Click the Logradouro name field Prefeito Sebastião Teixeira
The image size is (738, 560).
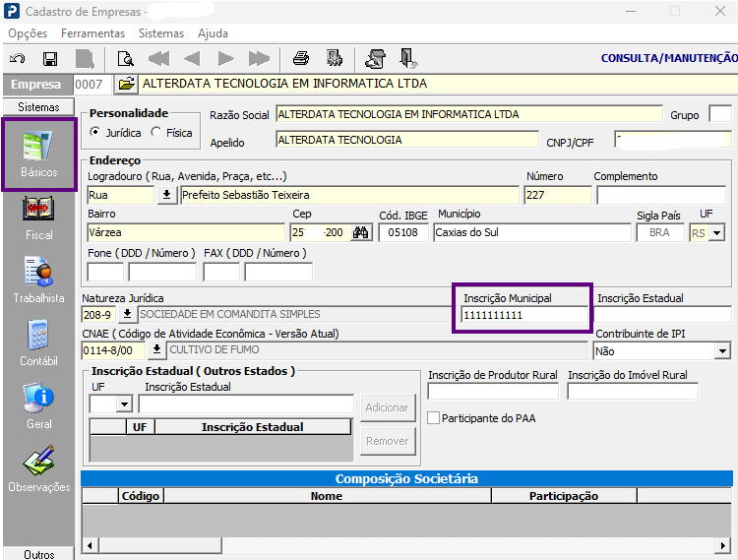pyautogui.click(x=349, y=195)
